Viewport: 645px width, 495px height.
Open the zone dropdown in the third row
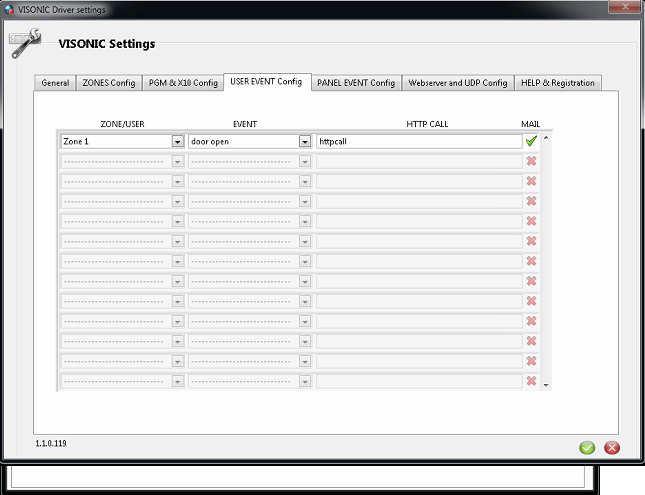pos(178,181)
